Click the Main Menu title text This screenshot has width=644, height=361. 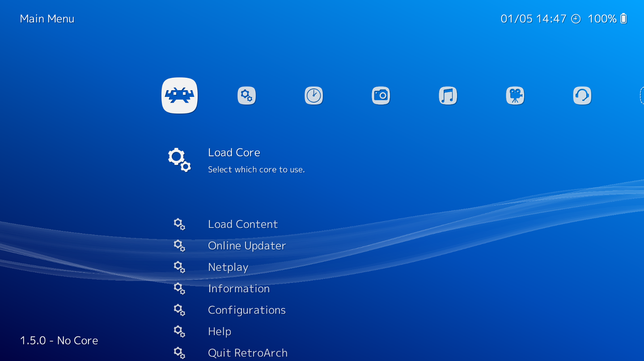pos(47,19)
